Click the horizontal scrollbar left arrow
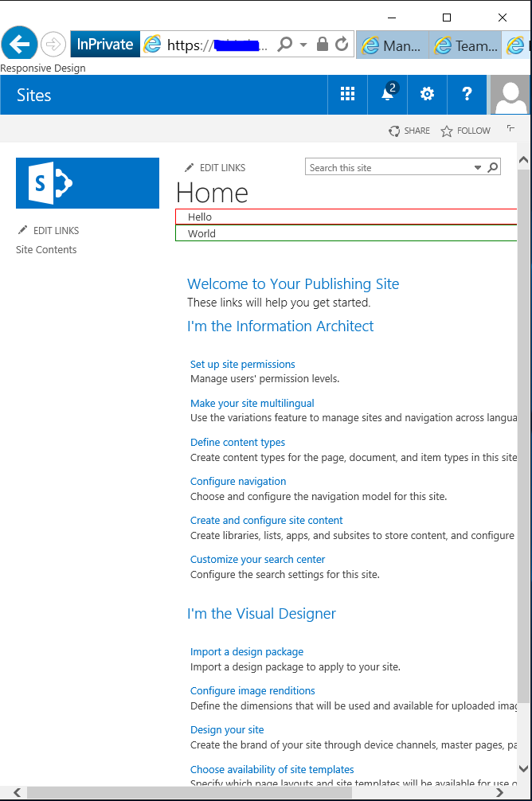Viewport: 532px width, 801px height. 18,793
